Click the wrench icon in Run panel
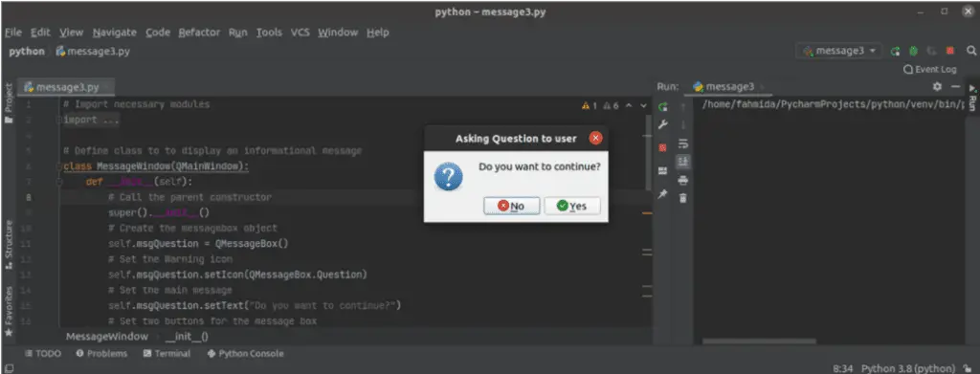 point(662,125)
